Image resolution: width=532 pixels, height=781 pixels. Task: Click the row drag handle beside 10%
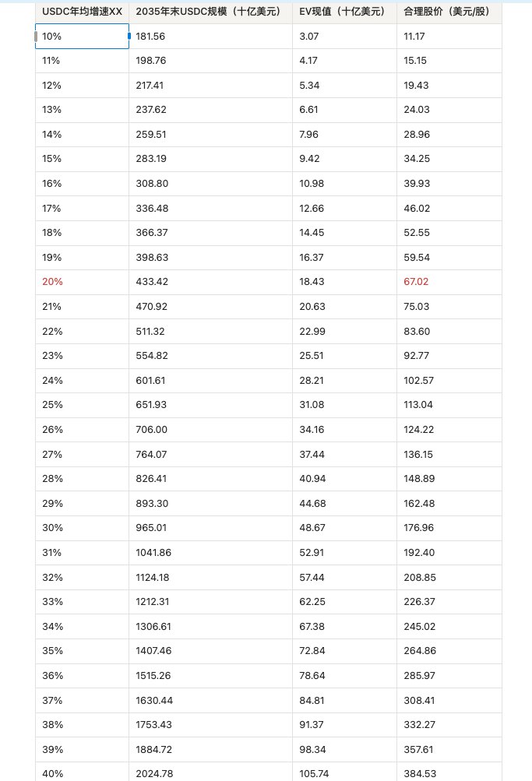coord(36,36)
